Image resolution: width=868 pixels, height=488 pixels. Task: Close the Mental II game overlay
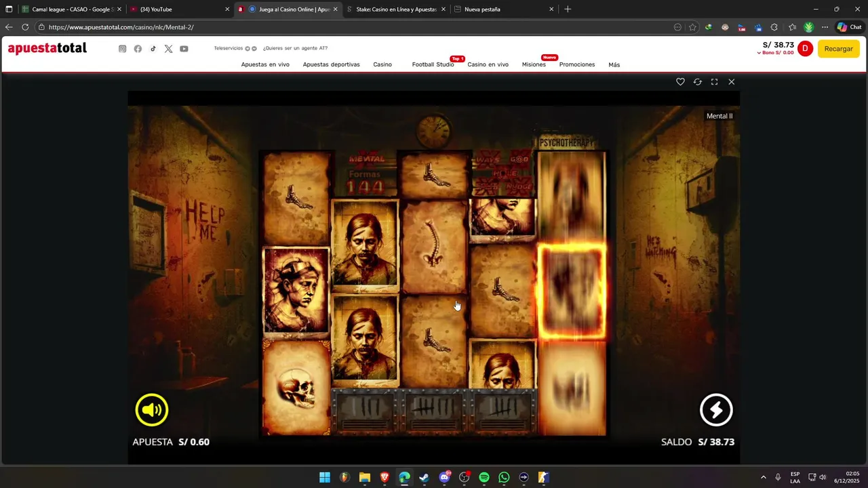tap(731, 81)
